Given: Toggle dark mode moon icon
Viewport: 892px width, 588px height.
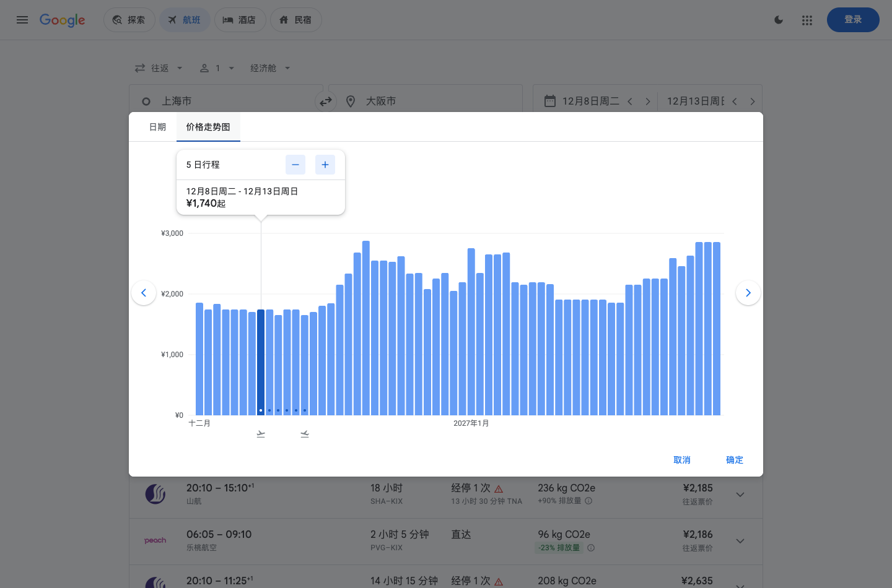Looking at the screenshot, I should point(779,20).
